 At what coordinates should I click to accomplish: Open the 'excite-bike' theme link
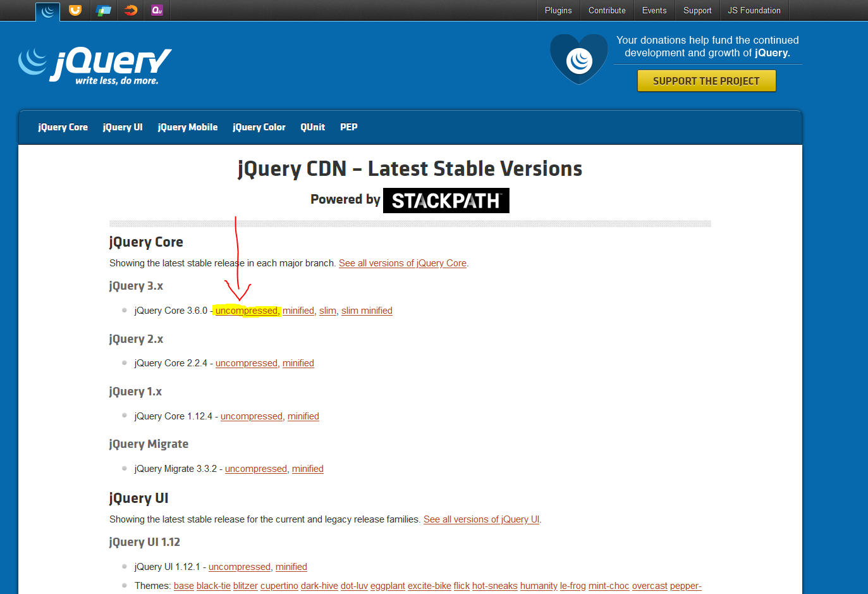(429, 586)
